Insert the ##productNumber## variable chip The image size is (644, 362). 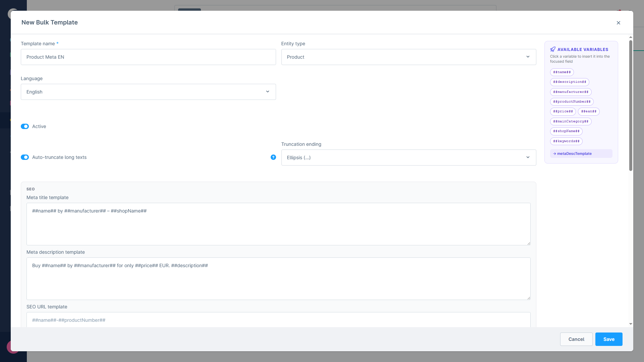(x=572, y=102)
